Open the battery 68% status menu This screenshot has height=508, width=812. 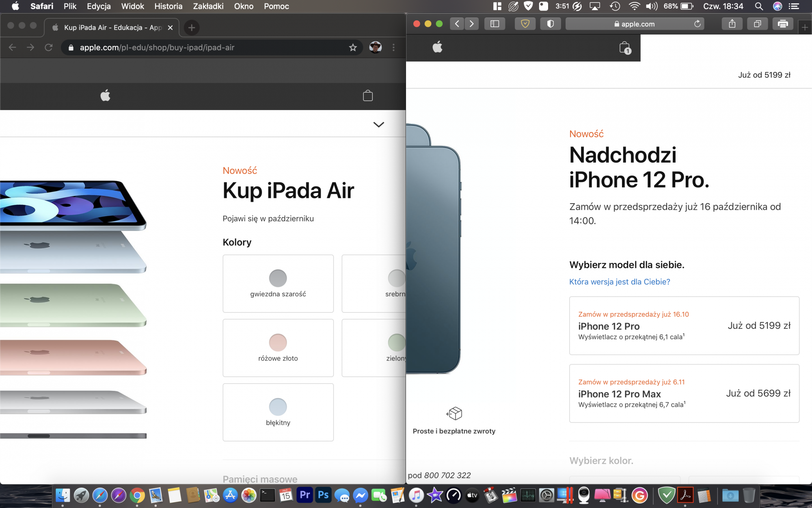(x=678, y=6)
